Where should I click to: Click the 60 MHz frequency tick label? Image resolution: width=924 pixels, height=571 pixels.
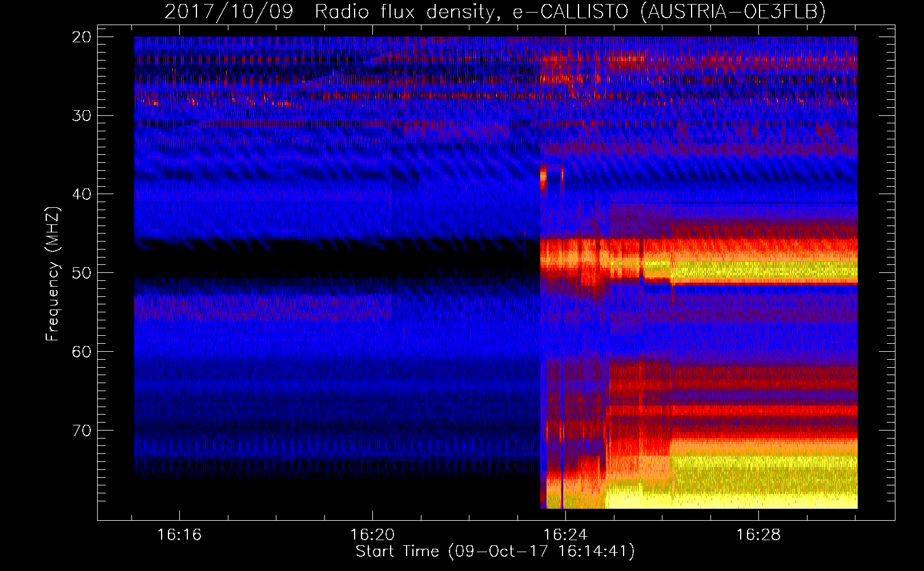82,352
